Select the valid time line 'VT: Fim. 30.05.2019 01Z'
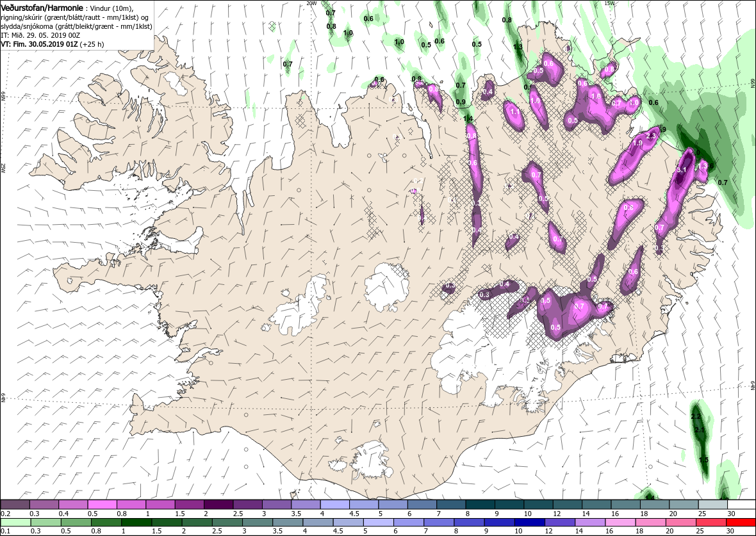The height and width of the screenshot is (536, 756). (x=40, y=44)
